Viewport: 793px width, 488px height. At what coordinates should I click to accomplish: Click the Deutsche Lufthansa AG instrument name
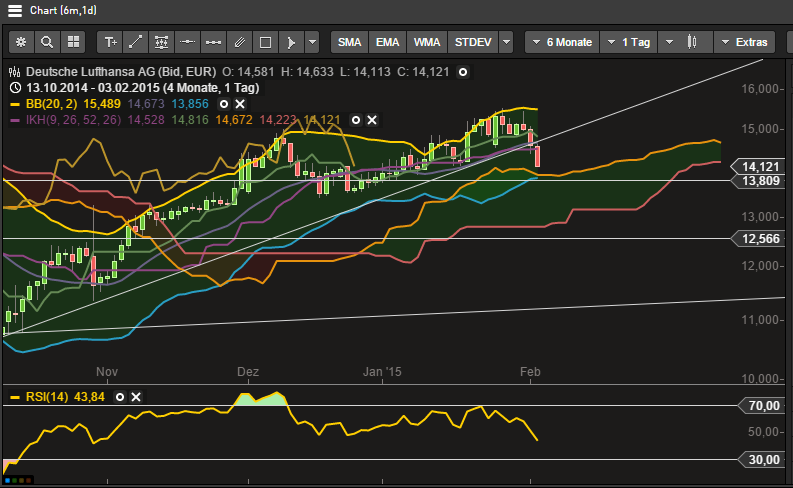pyautogui.click(x=121, y=72)
